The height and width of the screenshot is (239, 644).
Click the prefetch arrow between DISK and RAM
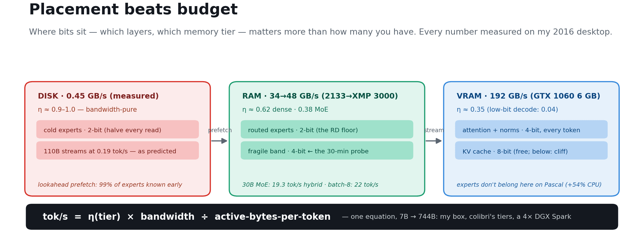pos(219,141)
